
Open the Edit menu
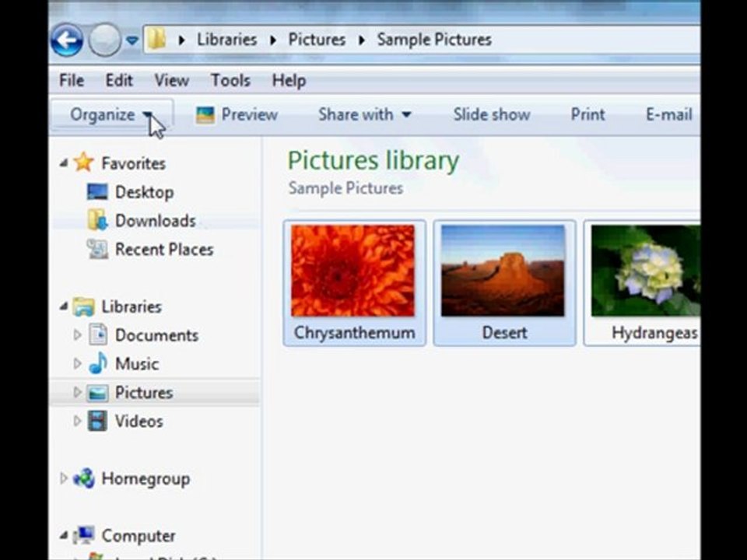coord(118,80)
